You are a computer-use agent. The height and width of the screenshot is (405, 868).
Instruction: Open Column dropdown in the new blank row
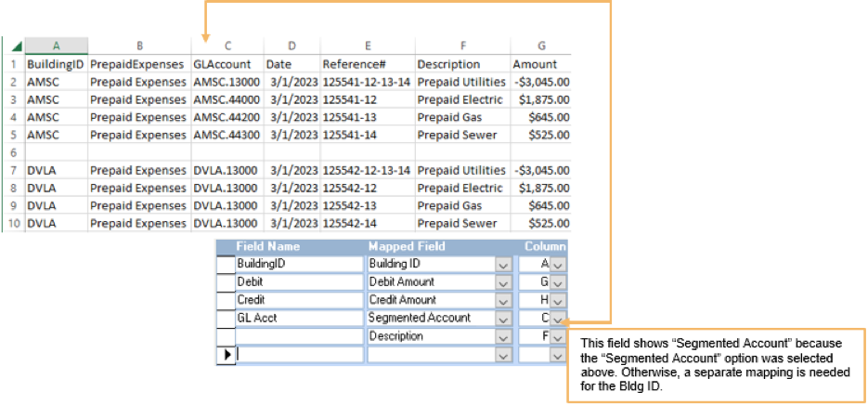tap(558, 355)
